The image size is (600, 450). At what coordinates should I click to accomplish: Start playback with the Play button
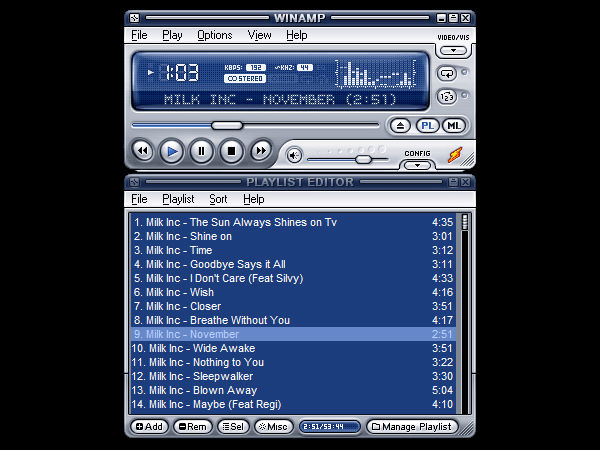(171, 152)
